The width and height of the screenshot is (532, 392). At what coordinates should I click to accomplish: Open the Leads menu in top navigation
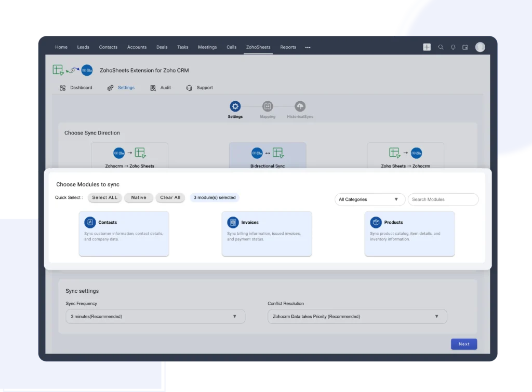point(83,47)
